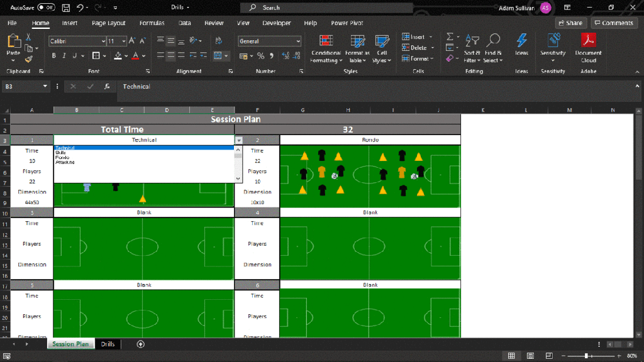
Task: Click the Share button
Action: 570,23
